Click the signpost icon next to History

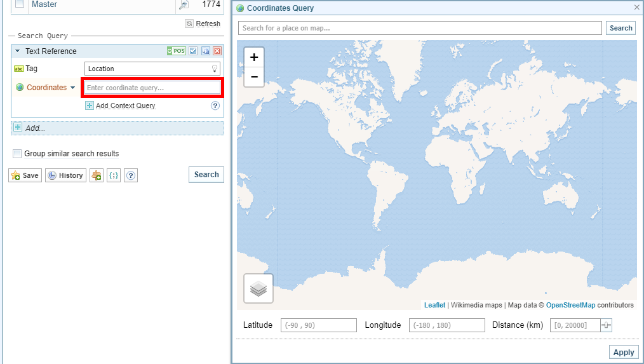tap(97, 175)
